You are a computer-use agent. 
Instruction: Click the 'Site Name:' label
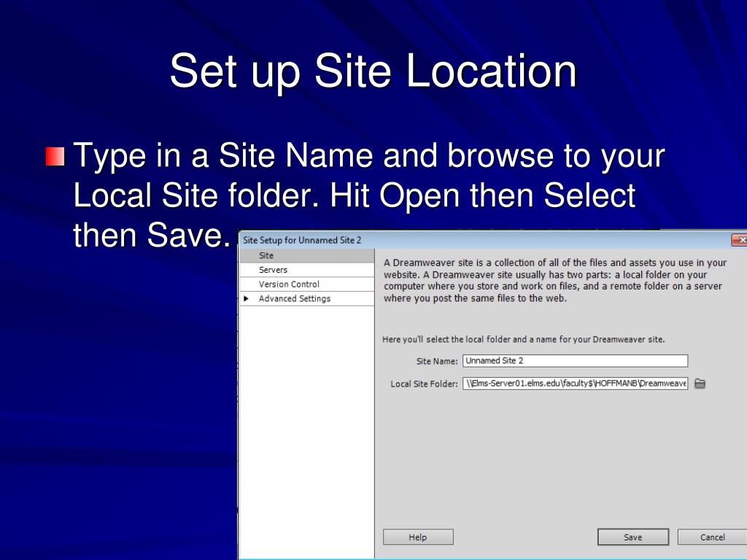437,362
